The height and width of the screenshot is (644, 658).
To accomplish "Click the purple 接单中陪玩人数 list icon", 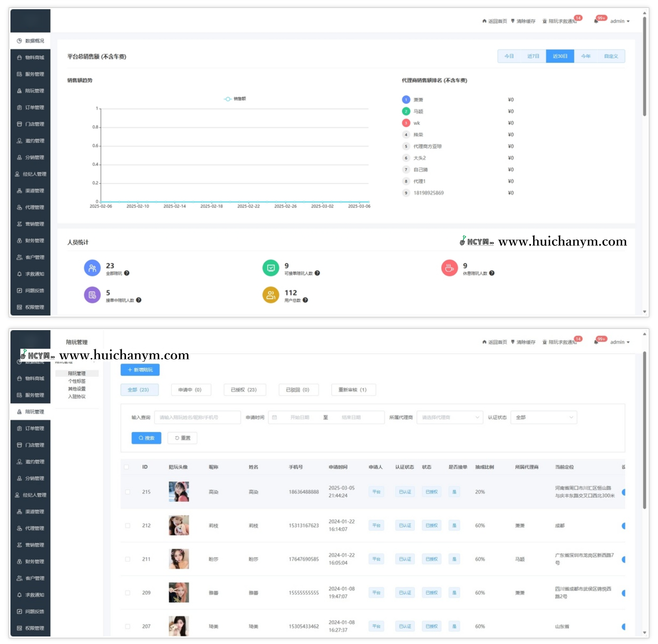I will (x=92, y=295).
